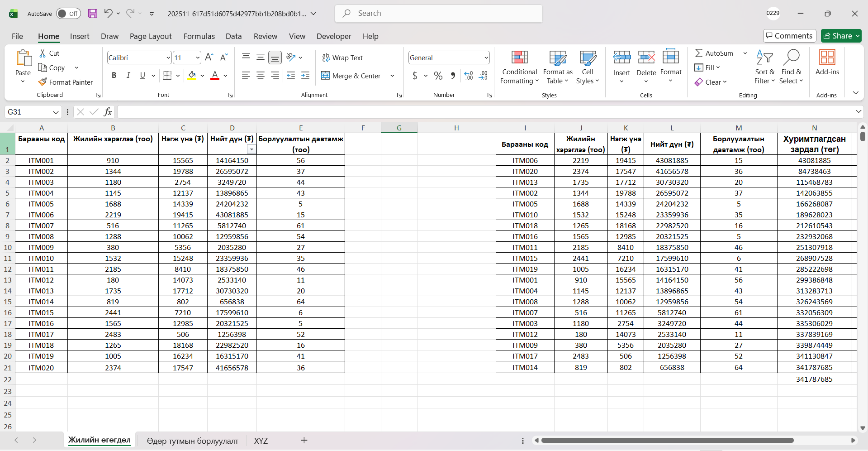The height and width of the screenshot is (451, 868).
Task: Click the Format Painter brush icon
Action: point(43,82)
